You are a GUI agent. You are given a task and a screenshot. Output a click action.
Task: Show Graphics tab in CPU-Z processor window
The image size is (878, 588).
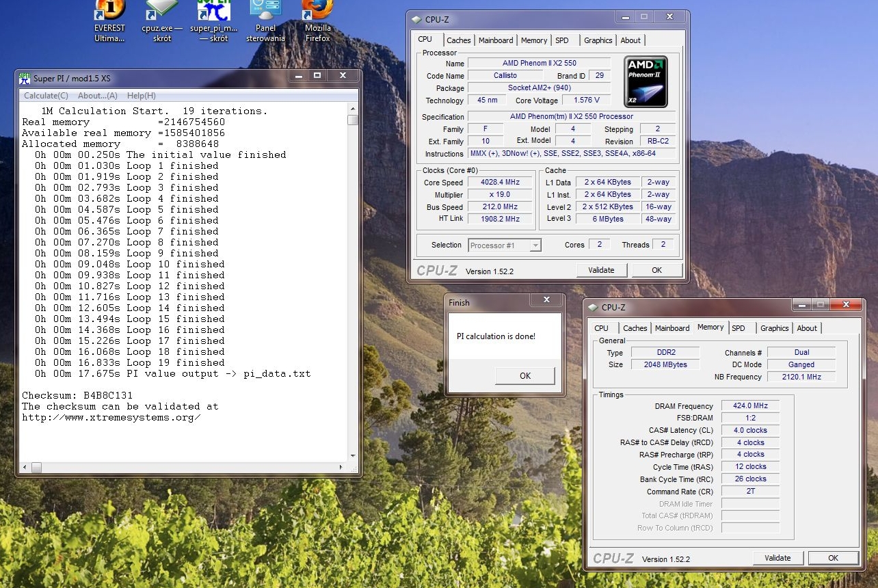(598, 40)
